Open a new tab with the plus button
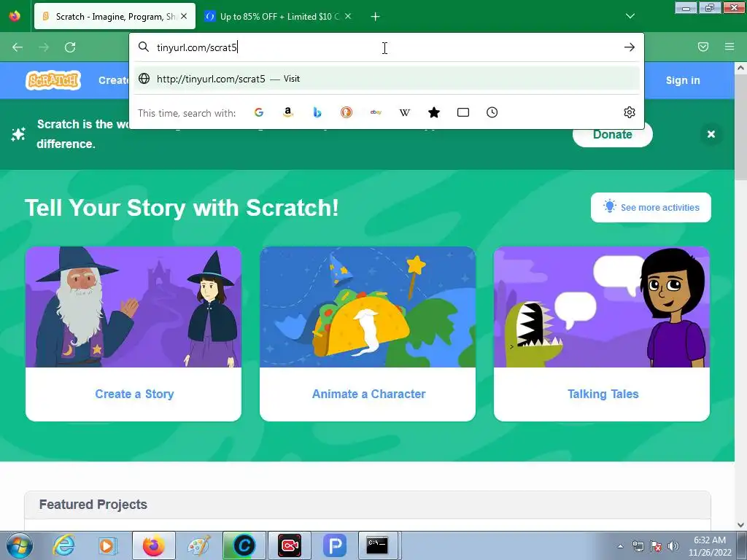Viewport: 747px width, 560px height. [376, 17]
